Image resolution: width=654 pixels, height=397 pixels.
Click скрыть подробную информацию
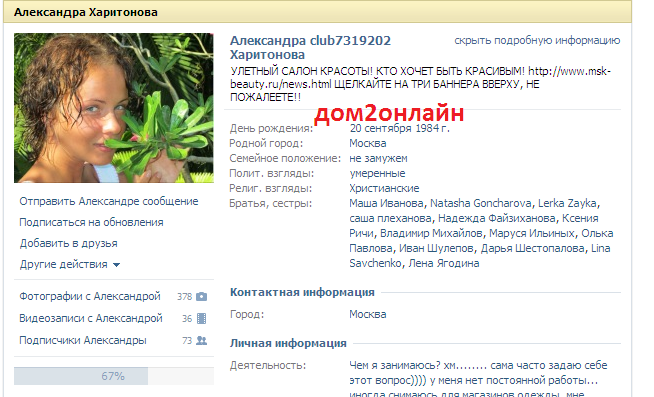tap(537, 40)
